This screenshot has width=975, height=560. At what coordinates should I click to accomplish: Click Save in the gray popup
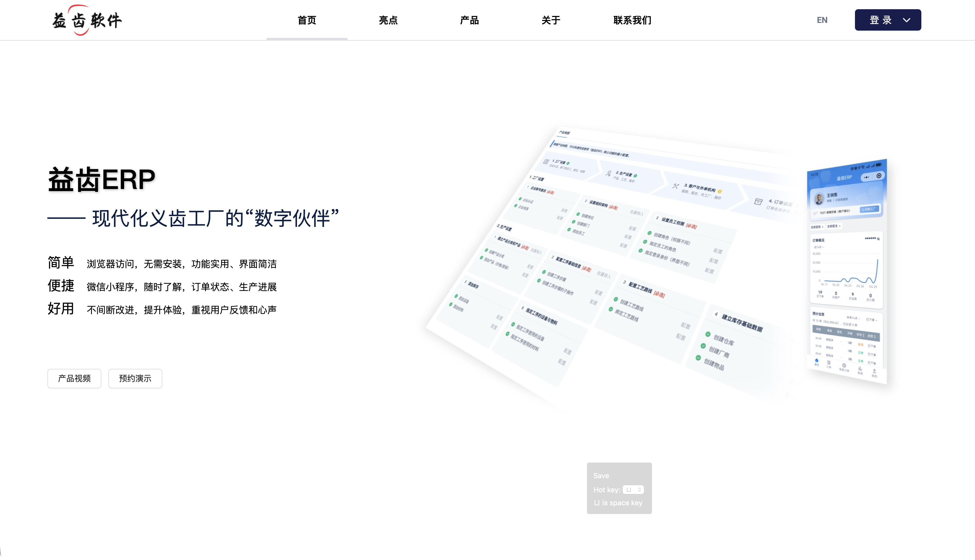point(601,476)
